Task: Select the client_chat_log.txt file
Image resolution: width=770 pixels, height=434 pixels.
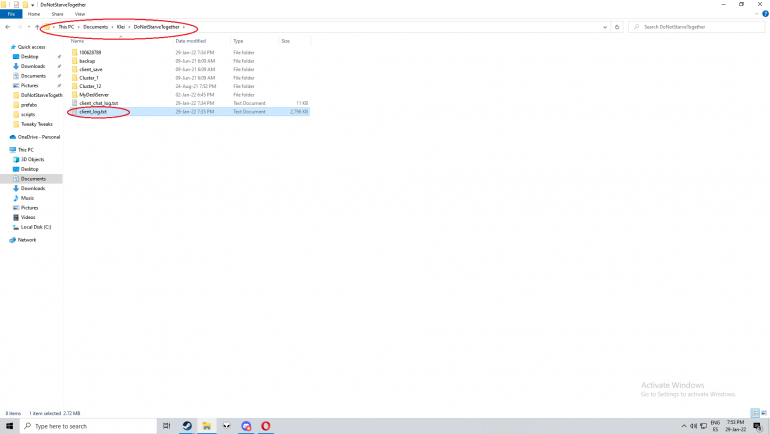Action: tap(98, 104)
